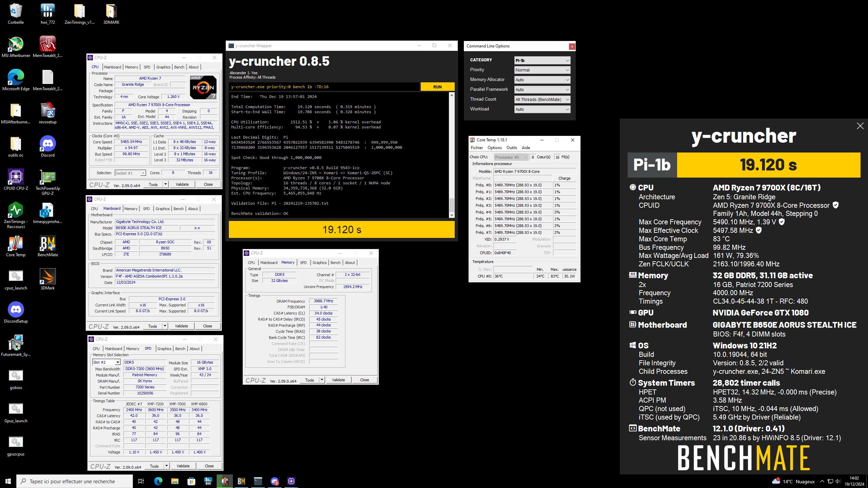Open the hwi_772 desktop icon
Image resolution: width=868 pixels, height=488 pixels.
pyautogui.click(x=47, y=14)
